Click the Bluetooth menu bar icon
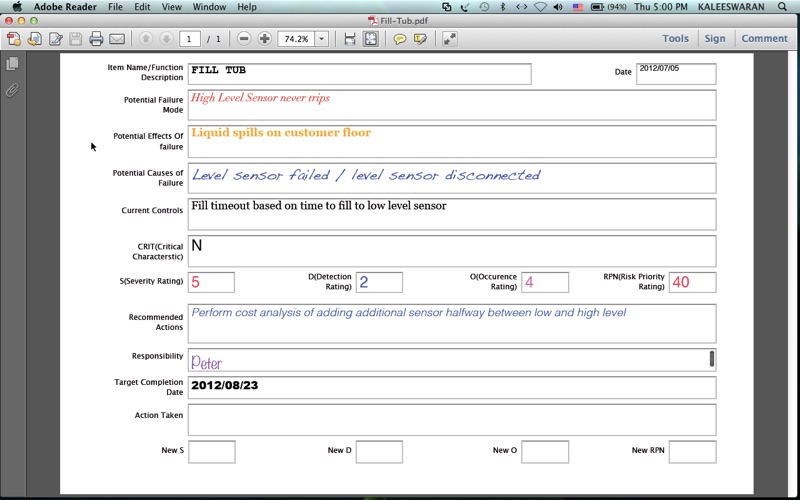This screenshot has width=800, height=500. coord(502,7)
